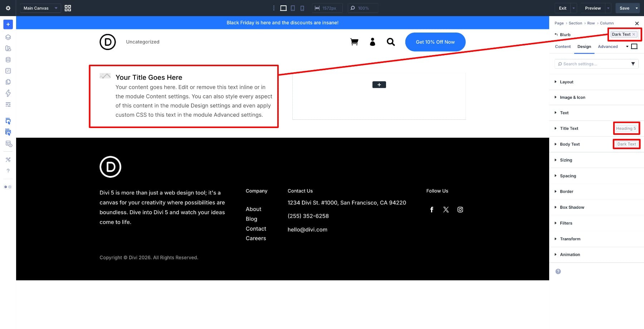The height and width of the screenshot is (329, 644).
Task: Open the lightning bolt sidebar icon
Action: 8,93
